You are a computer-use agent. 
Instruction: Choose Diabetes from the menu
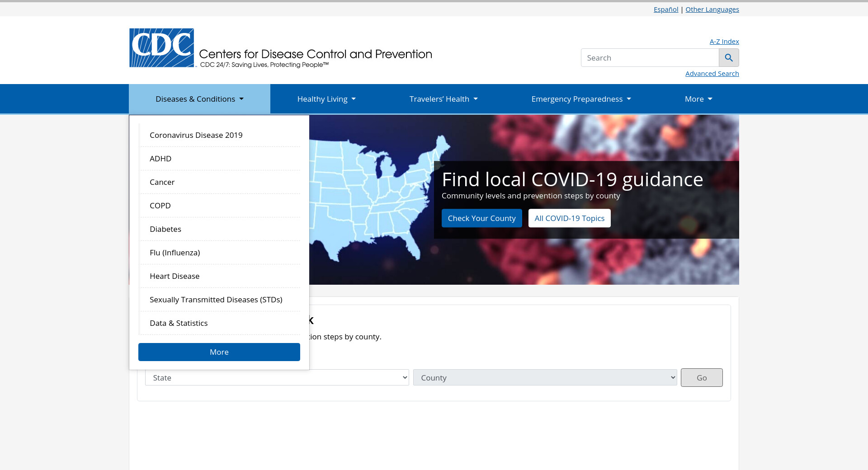click(165, 229)
